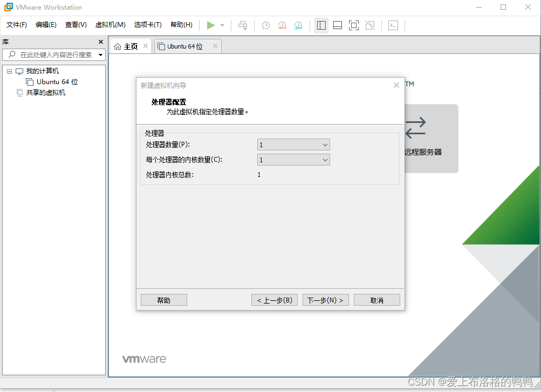Viewport: 541px width, 392px height.
Task: Switch to the 主页 tab
Action: tap(131, 46)
